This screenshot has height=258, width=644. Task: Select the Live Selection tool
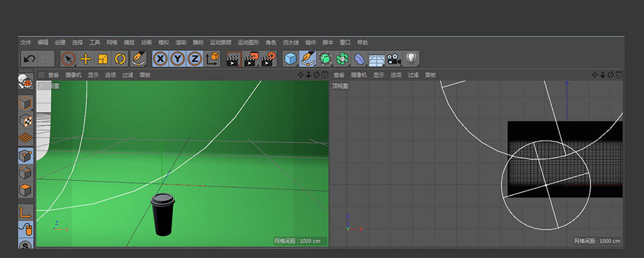tap(68, 59)
